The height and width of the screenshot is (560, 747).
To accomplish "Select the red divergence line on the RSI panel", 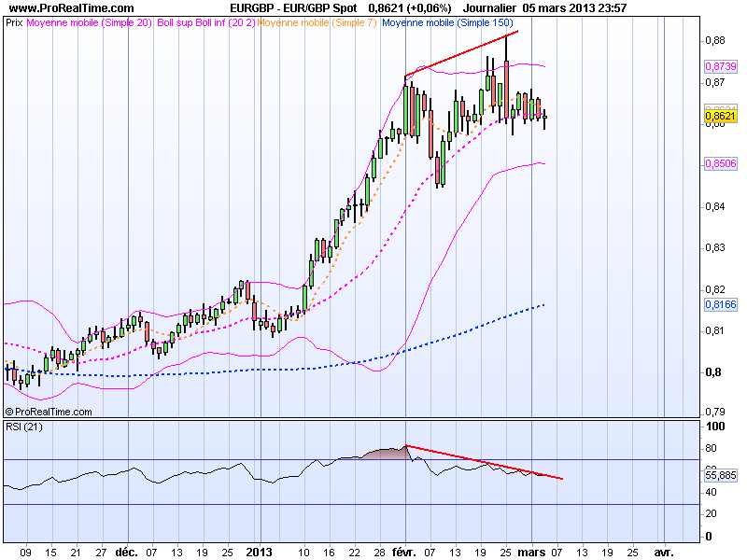I will tap(486, 464).
